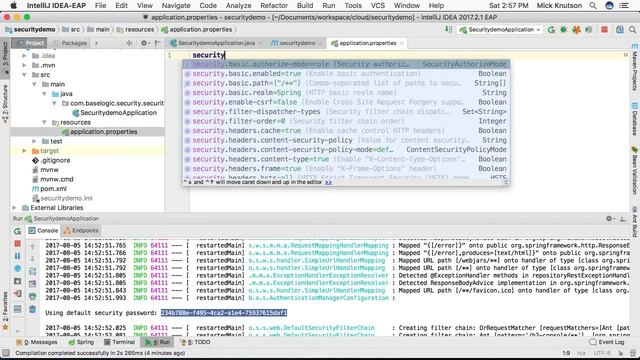640x360 pixels.
Task: Pause output in the Run panel
Action: click(17, 256)
